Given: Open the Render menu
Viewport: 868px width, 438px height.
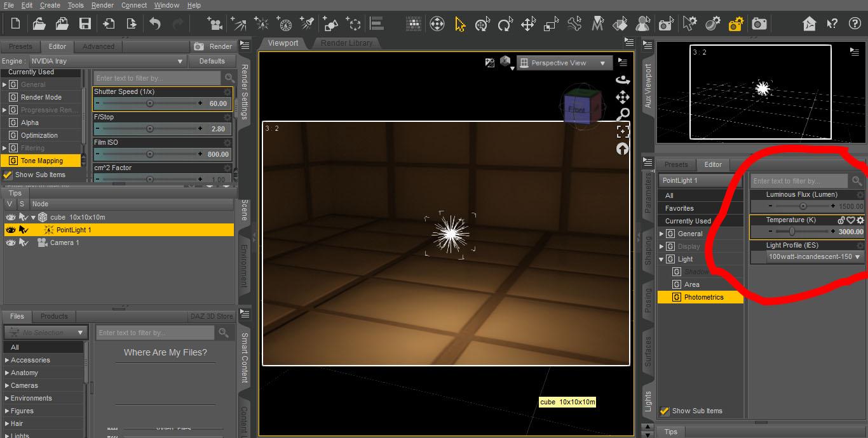Looking at the screenshot, I should pyautogui.click(x=102, y=5).
